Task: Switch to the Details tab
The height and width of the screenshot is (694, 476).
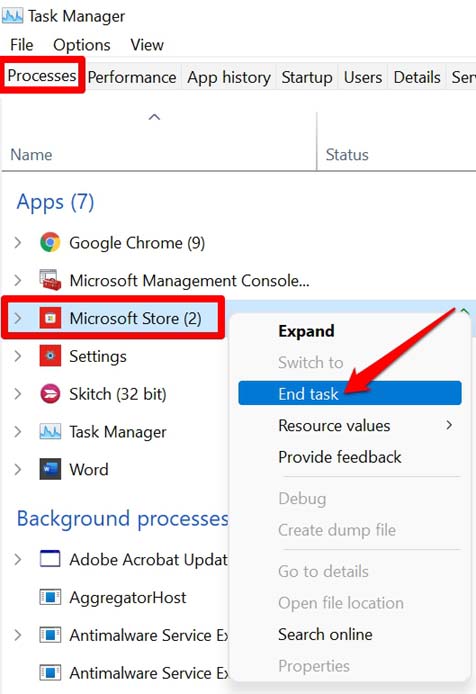Action: pyautogui.click(x=417, y=77)
